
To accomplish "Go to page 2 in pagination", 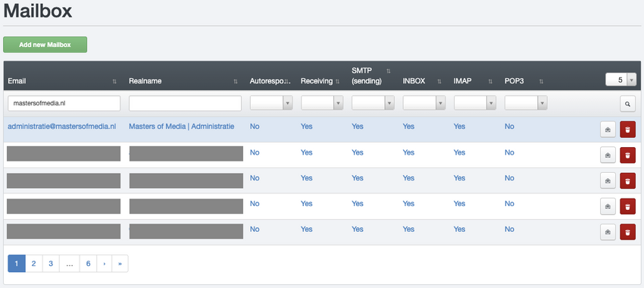I will pos(33,263).
